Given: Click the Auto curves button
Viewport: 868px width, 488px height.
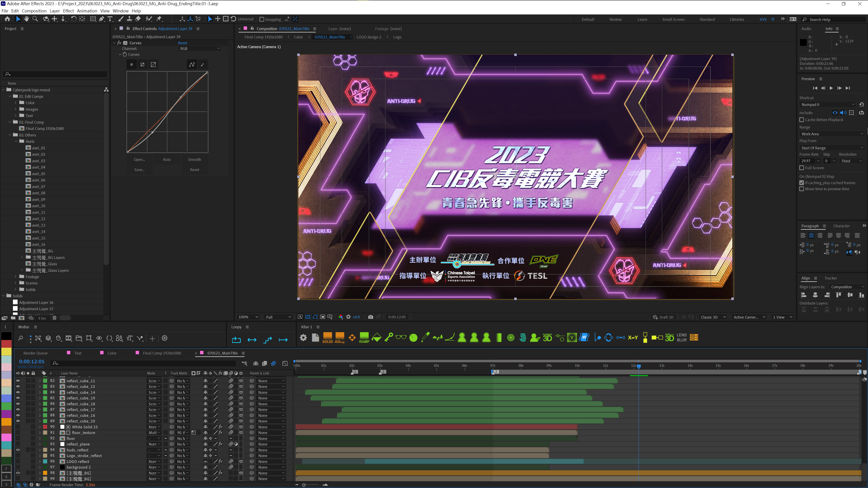Looking at the screenshot, I should [x=167, y=160].
